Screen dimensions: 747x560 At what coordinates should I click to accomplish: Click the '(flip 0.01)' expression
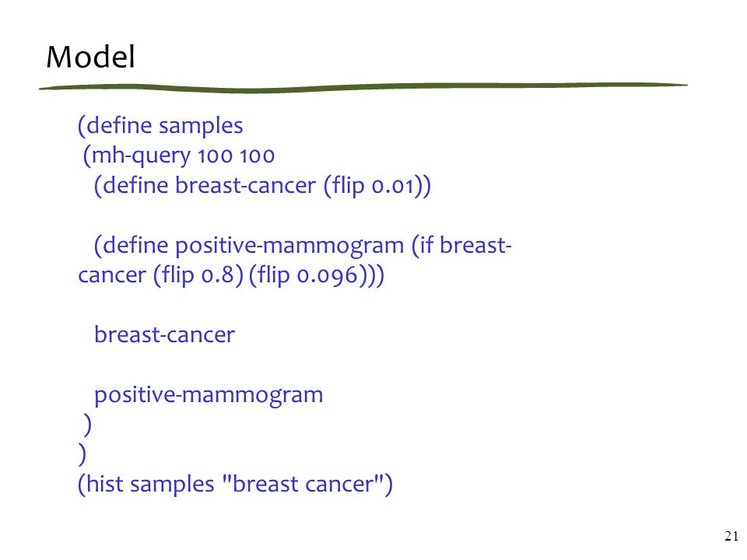coord(377,186)
